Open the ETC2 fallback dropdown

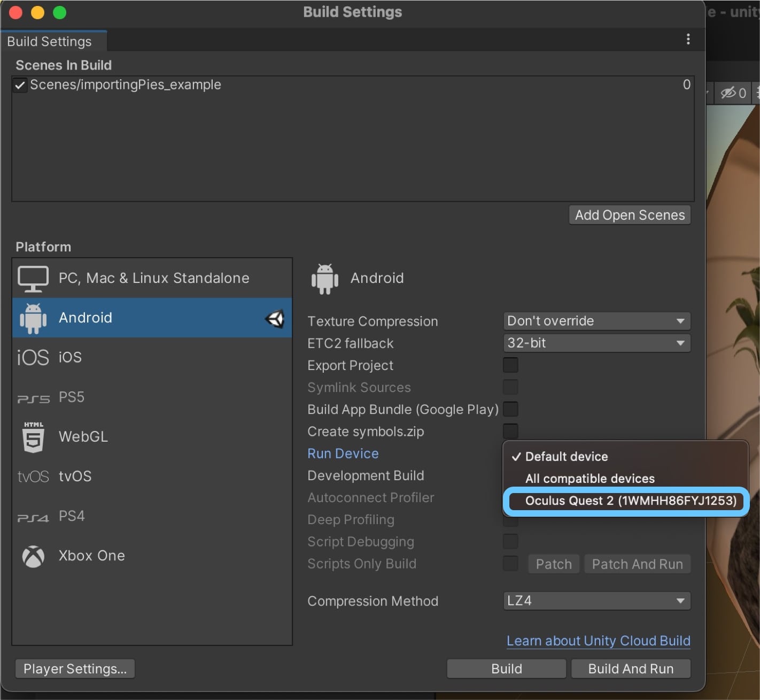[596, 343]
